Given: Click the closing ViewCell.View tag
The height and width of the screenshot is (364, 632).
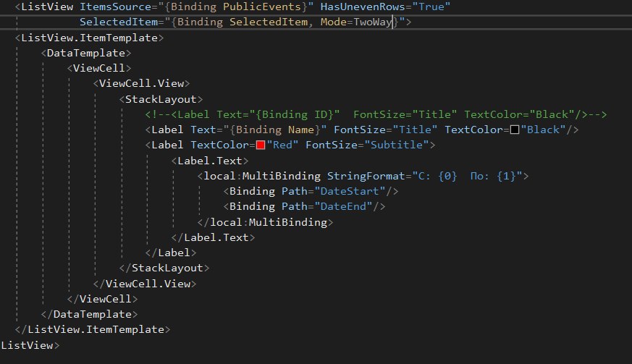Looking at the screenshot, I should [x=145, y=284].
